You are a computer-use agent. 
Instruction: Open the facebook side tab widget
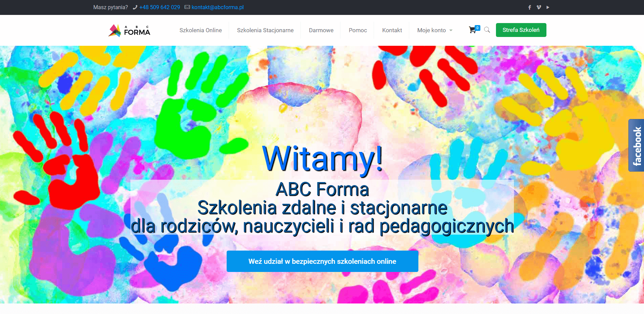coord(636,145)
